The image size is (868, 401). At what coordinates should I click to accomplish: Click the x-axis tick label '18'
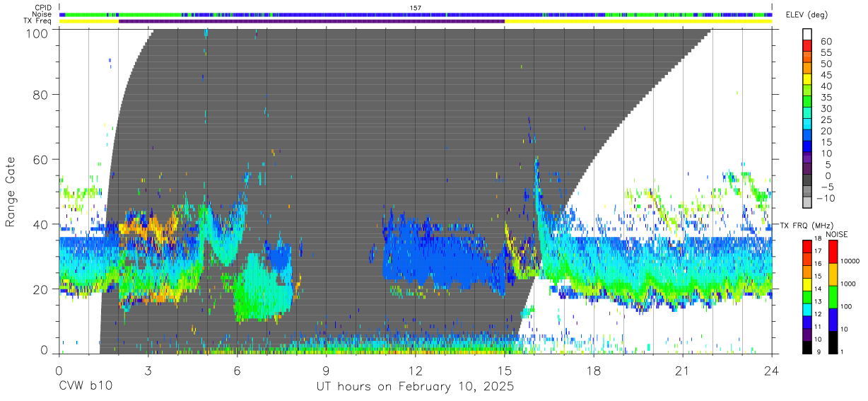594,370
